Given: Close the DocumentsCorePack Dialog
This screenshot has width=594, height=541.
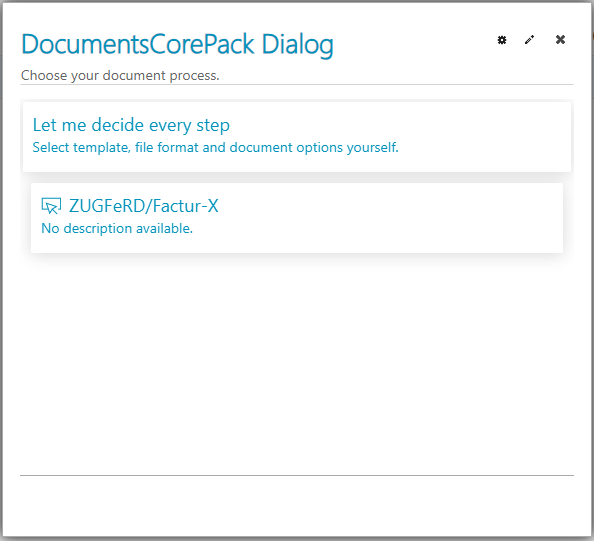Looking at the screenshot, I should coord(560,39).
